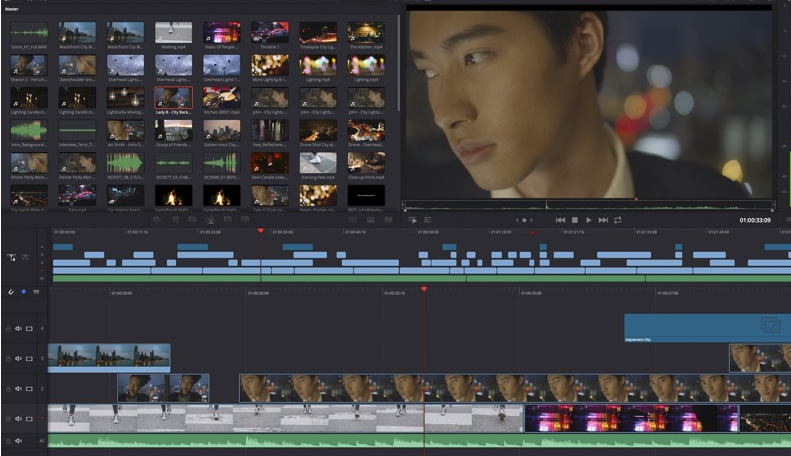Image resolution: width=791 pixels, height=456 pixels.
Task: Click the lower timeline playhead handle
Action: (x=424, y=289)
